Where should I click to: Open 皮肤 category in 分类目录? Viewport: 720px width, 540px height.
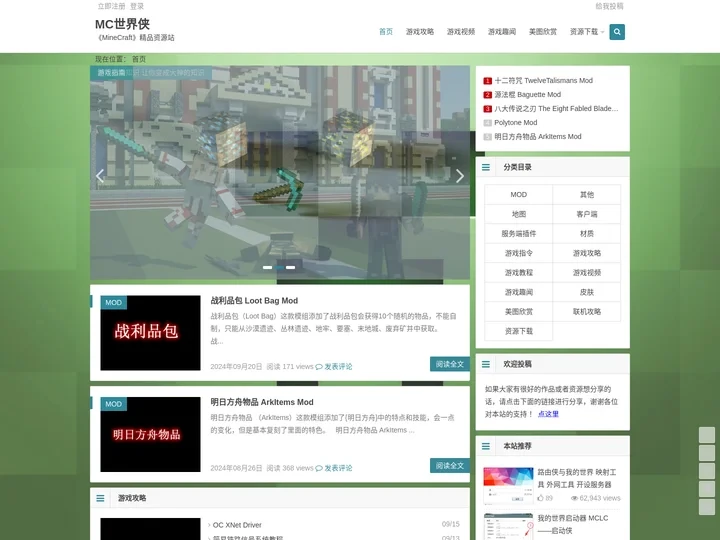coord(586,292)
